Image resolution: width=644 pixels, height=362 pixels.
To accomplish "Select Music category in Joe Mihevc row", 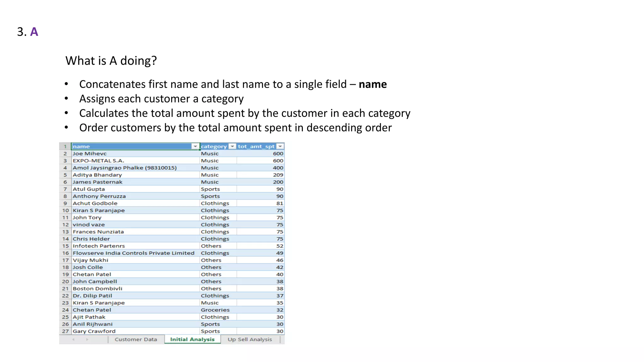I will (218, 154).
